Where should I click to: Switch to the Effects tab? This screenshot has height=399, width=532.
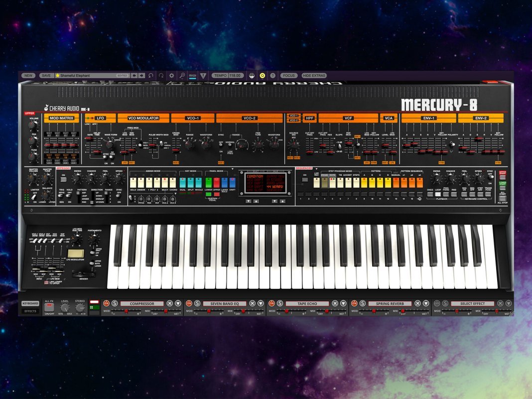[x=30, y=311]
